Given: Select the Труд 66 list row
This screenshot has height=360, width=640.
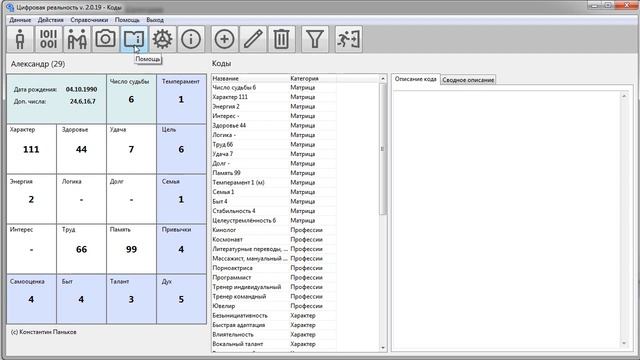Looking at the screenshot, I should click(273, 144).
